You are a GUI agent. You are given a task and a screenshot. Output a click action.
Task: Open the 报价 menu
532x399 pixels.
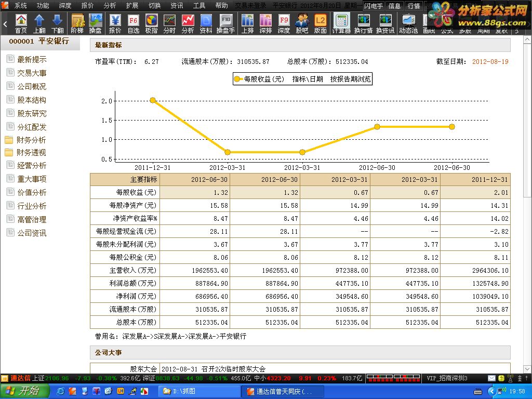coord(87,5)
